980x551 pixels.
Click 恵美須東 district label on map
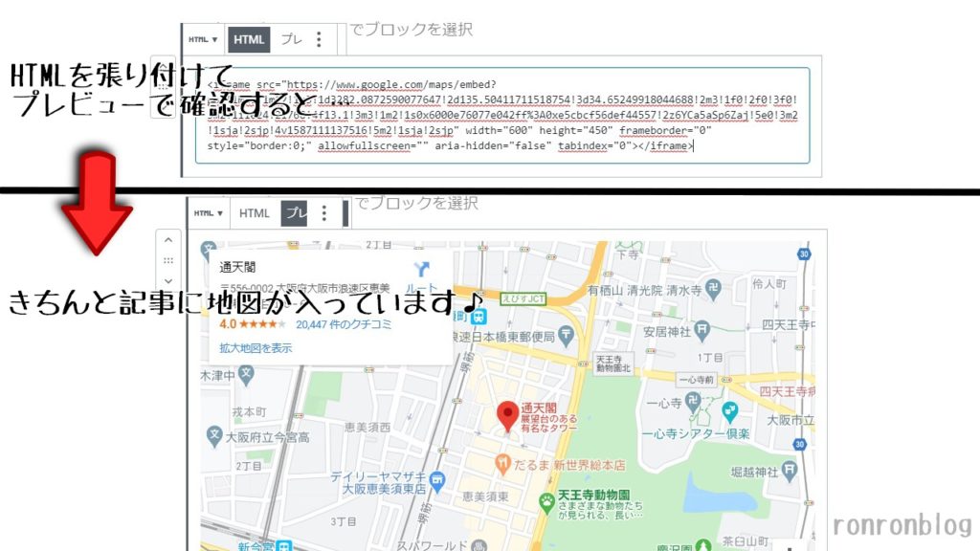[485, 496]
